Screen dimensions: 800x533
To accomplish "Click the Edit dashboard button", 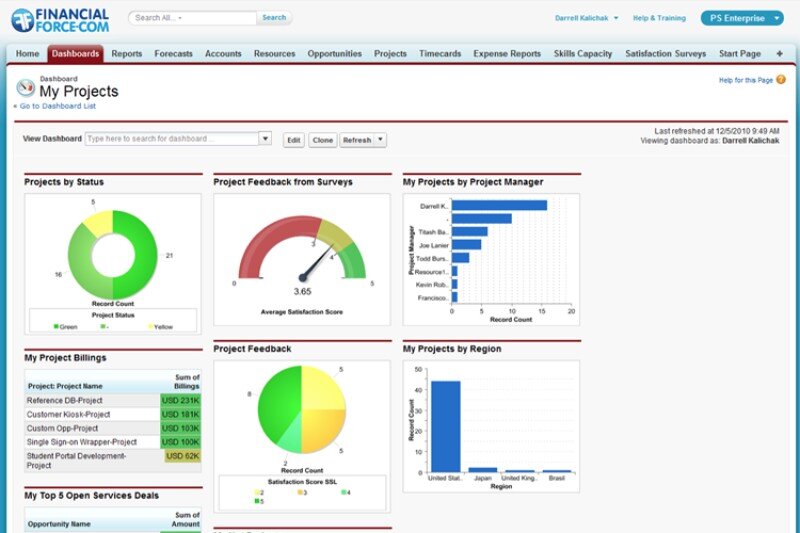I will point(294,140).
